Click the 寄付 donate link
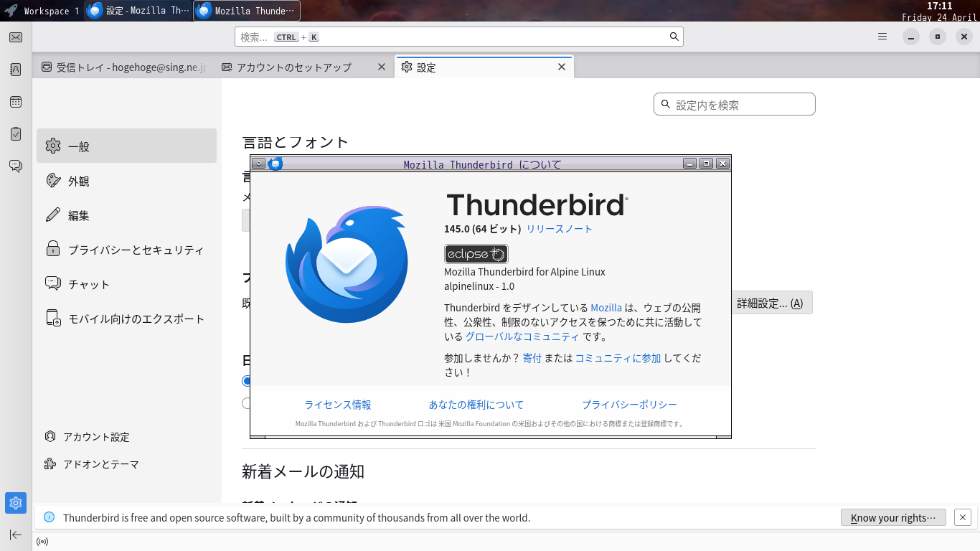This screenshot has width=980, height=551. pos(532,358)
